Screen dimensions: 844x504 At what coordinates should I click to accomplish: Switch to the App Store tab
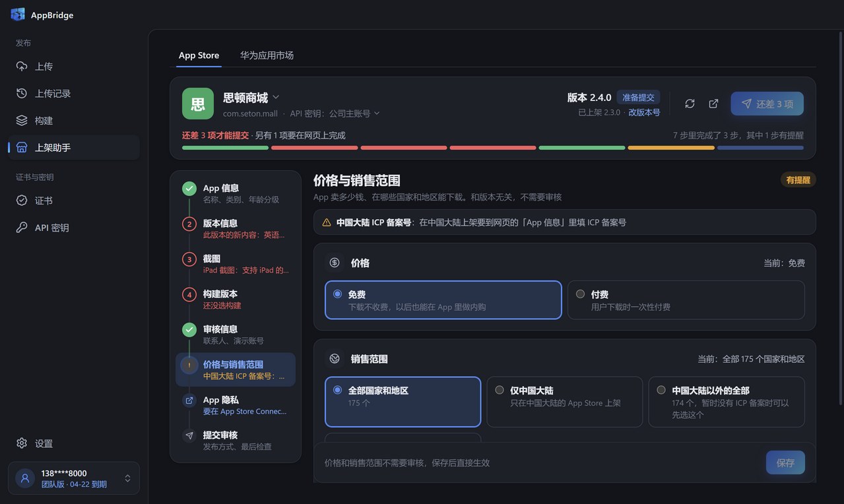point(199,55)
